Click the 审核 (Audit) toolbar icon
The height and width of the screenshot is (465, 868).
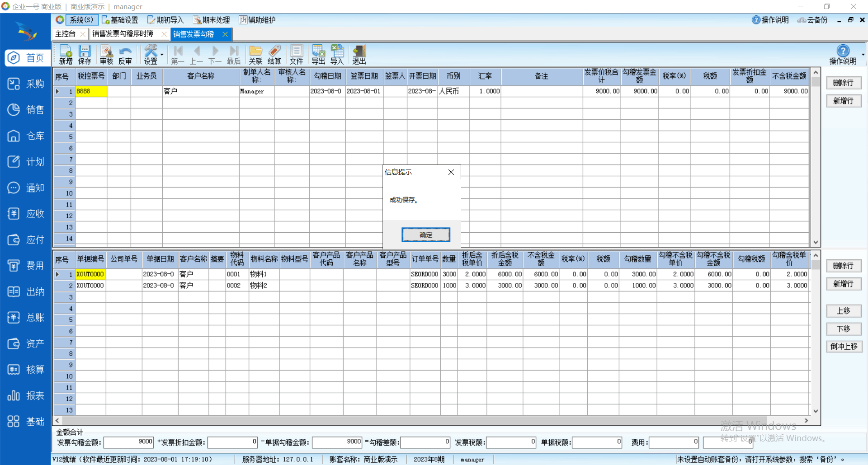pyautogui.click(x=107, y=55)
